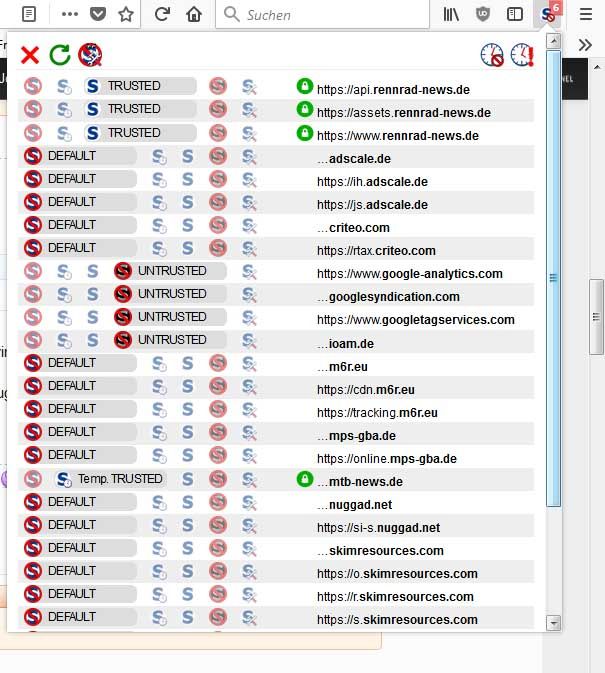
Task: Set rtax.criteo.com to Untrusted preset
Action: pos(217,248)
